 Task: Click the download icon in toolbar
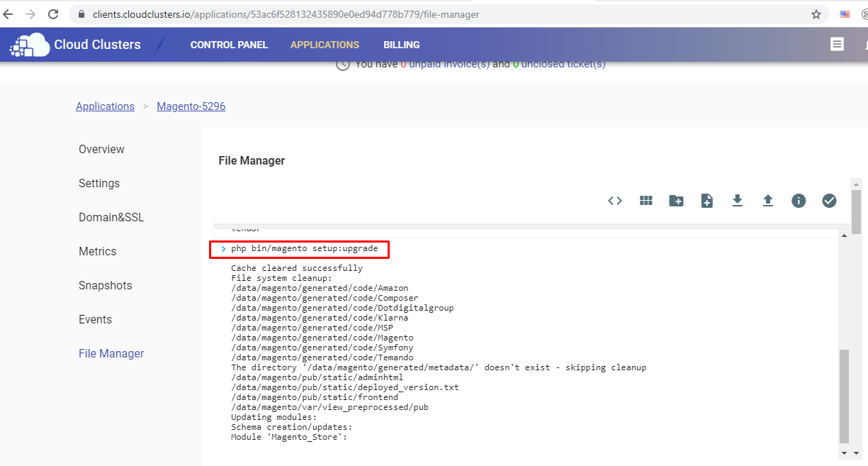coord(737,201)
